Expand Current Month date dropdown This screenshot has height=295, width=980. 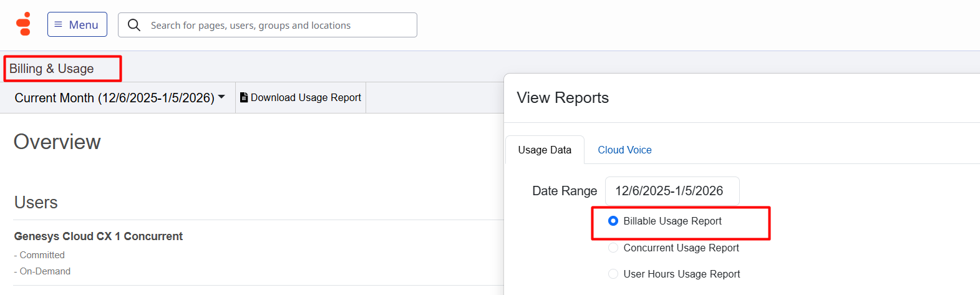pyautogui.click(x=115, y=98)
